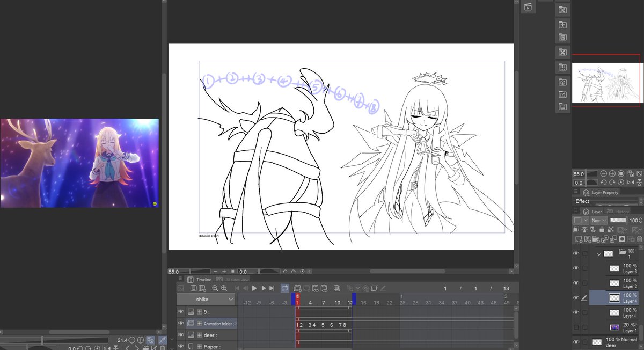Flip canvas horizontally in Navigator
644x350 pixels.
[631, 183]
